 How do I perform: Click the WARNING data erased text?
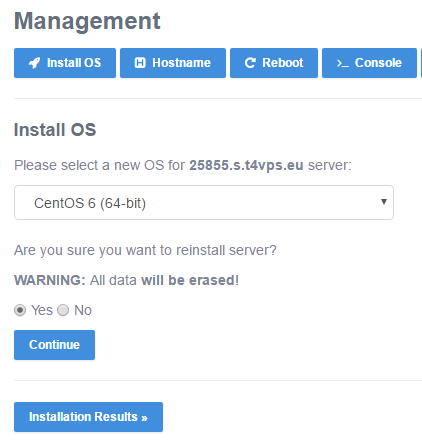tap(126, 280)
